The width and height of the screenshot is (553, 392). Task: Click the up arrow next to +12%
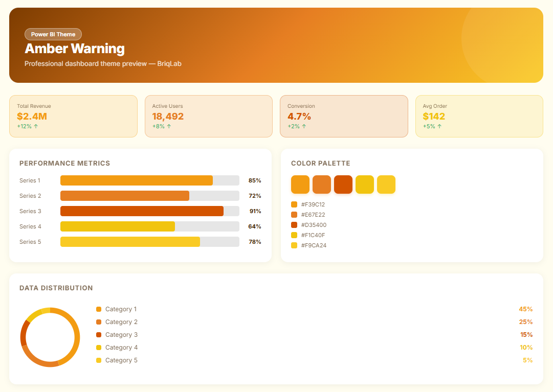(x=36, y=126)
